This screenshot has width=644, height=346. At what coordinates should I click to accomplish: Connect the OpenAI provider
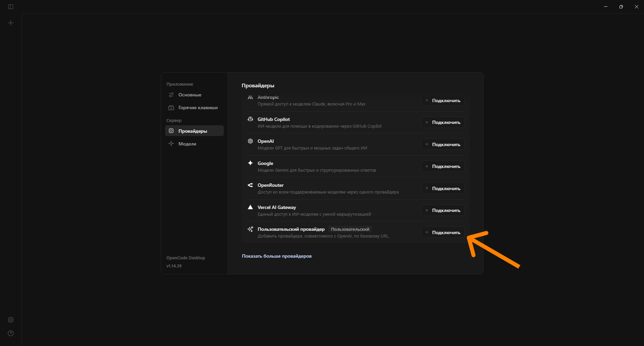click(443, 144)
